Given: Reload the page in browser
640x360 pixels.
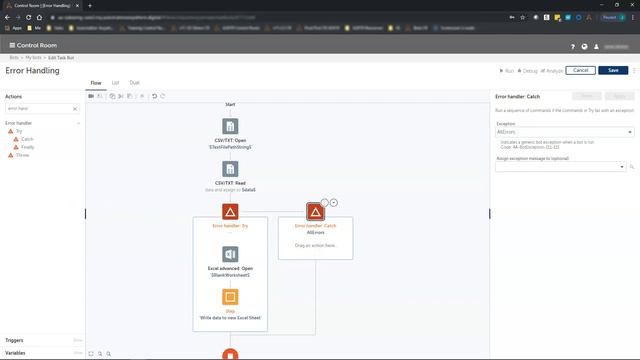Looking at the screenshot, I should (29, 18).
